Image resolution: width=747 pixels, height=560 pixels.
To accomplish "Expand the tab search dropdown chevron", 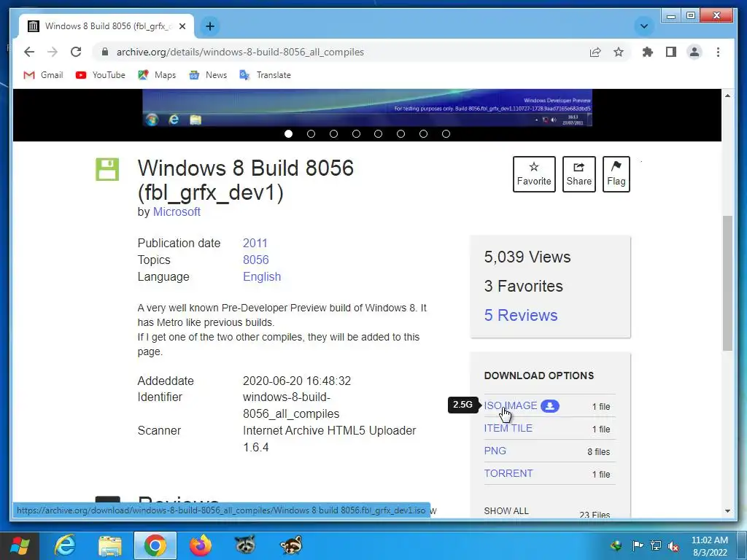I will coord(643,26).
